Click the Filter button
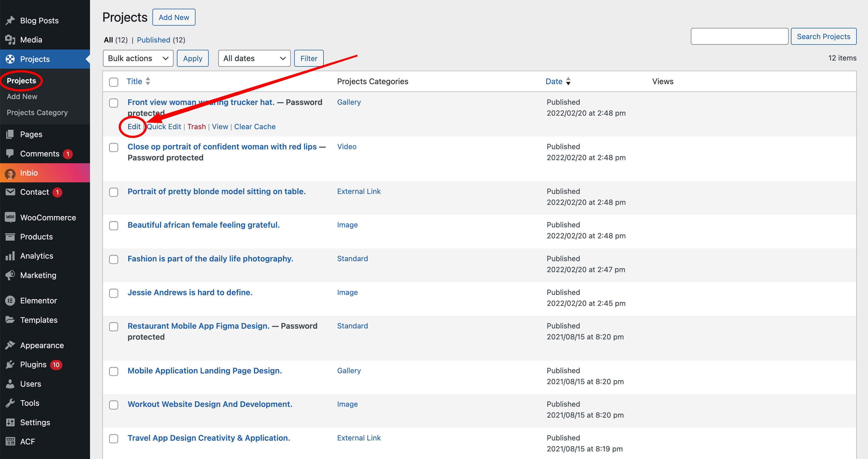The width and height of the screenshot is (868, 459). [x=309, y=58]
